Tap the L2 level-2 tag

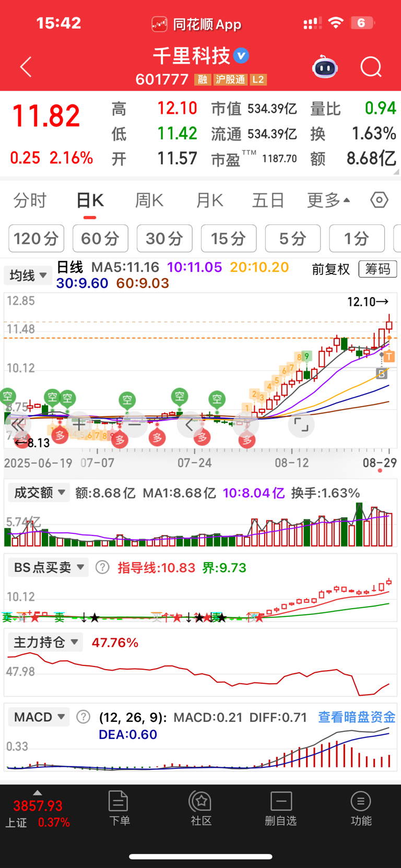pyautogui.click(x=258, y=79)
